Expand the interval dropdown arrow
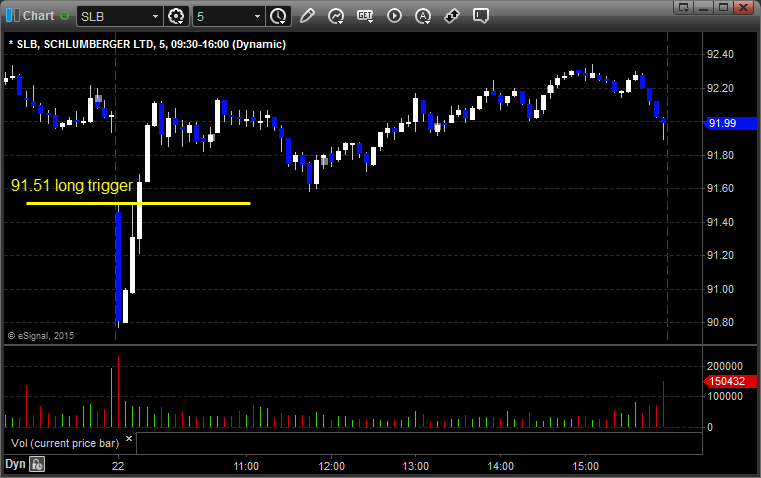Screen dimensions: 761x478 [258, 16]
